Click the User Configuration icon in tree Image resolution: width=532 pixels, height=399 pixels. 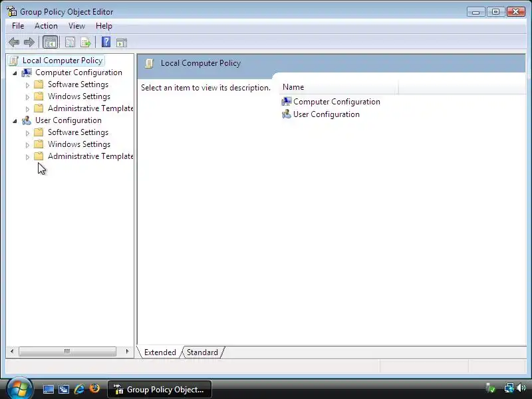(27, 120)
